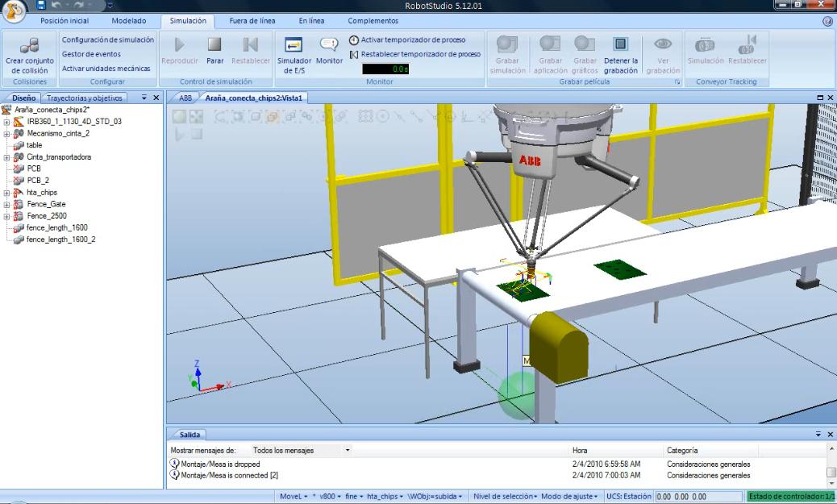The width and height of the screenshot is (837, 504).
Task: Click the Gestor de eventos link
Action: (x=91, y=54)
